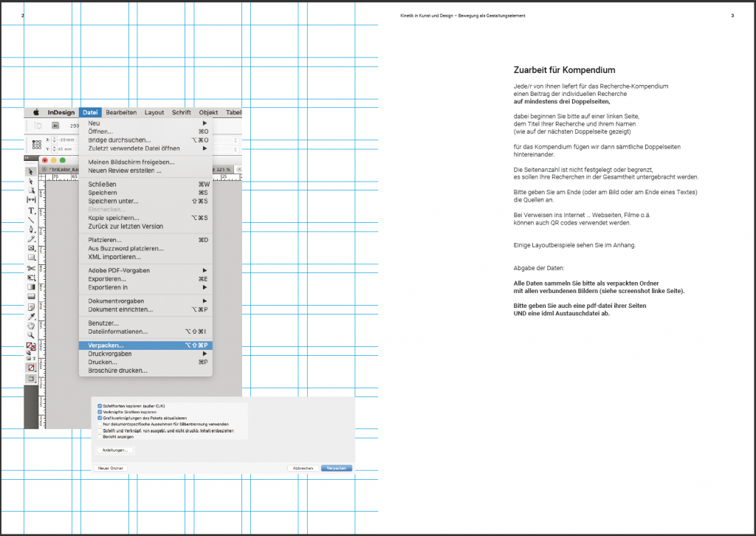Choose 'Drucken...' in the Datei menu
The width and height of the screenshot is (756, 536).
(x=145, y=362)
